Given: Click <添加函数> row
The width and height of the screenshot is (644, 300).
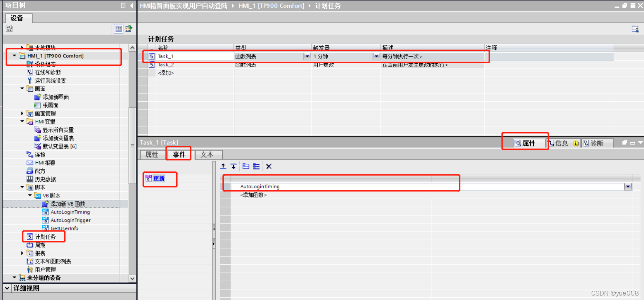Looking at the screenshot, I should point(253,195).
